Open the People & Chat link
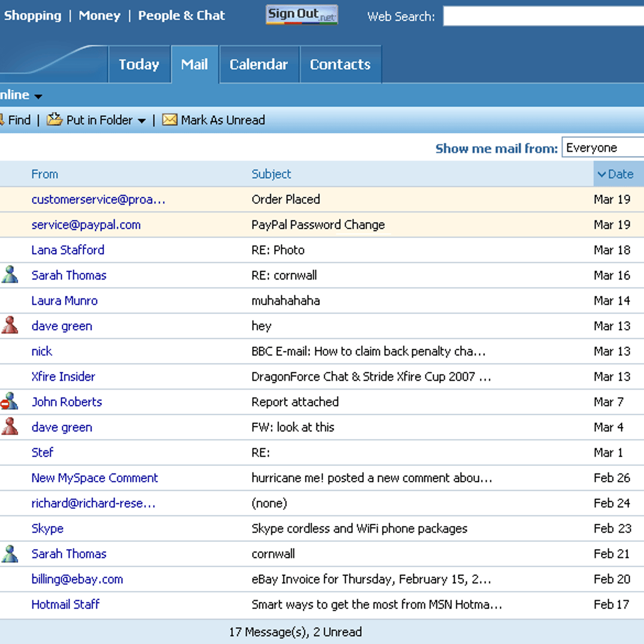The width and height of the screenshot is (644, 644). (181, 16)
